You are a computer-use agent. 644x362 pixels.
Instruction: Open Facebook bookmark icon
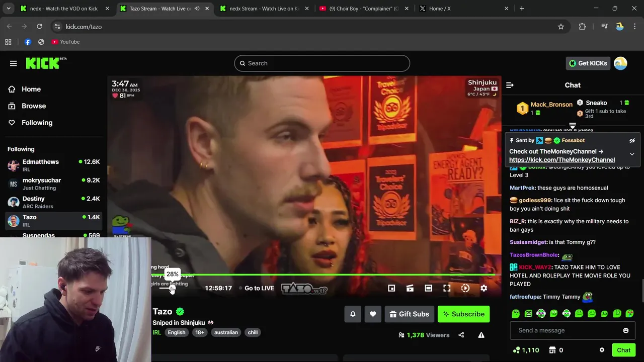pyautogui.click(x=28, y=42)
